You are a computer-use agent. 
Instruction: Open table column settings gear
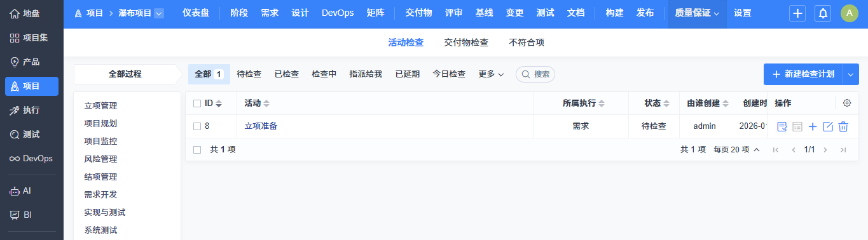(846, 103)
